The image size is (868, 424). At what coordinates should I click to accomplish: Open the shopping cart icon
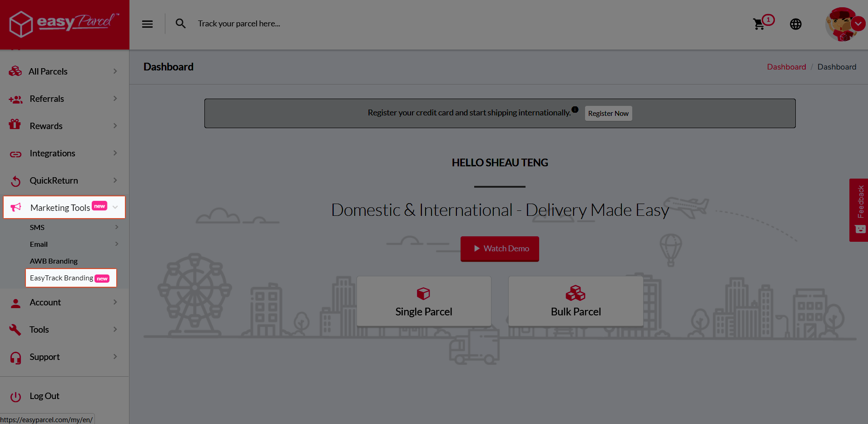pos(759,24)
